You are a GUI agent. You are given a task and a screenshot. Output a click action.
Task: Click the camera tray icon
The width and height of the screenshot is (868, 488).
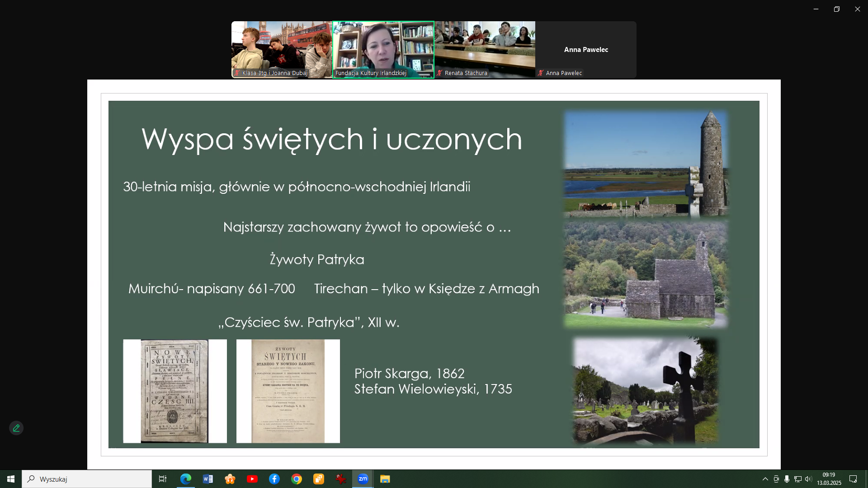[x=776, y=479]
